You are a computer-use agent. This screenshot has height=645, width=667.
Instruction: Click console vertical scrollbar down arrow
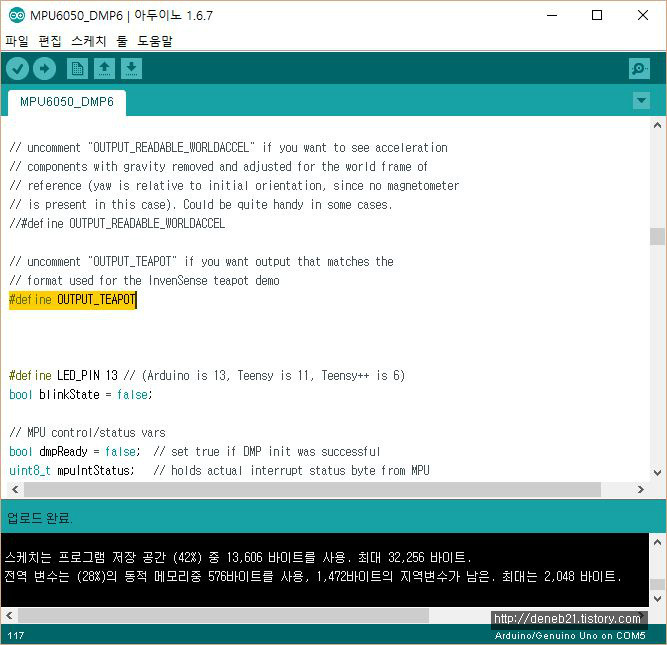(x=657, y=599)
